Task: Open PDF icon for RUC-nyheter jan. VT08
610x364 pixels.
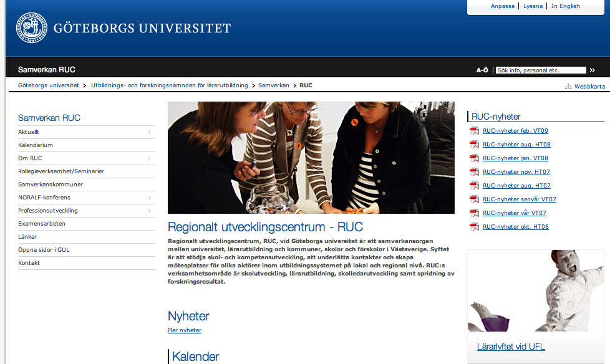Action: [x=474, y=158]
